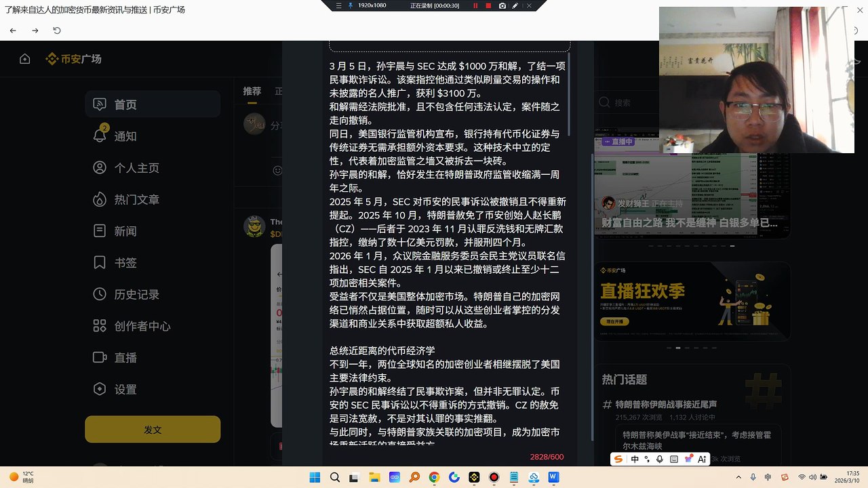Open the Sogou Ai assistant
Screen dimensions: 868x488
(702, 459)
